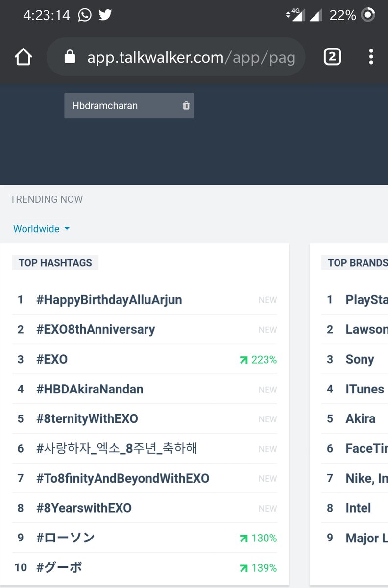Click the 139% growth value
The height and width of the screenshot is (588, 388).
[264, 568]
